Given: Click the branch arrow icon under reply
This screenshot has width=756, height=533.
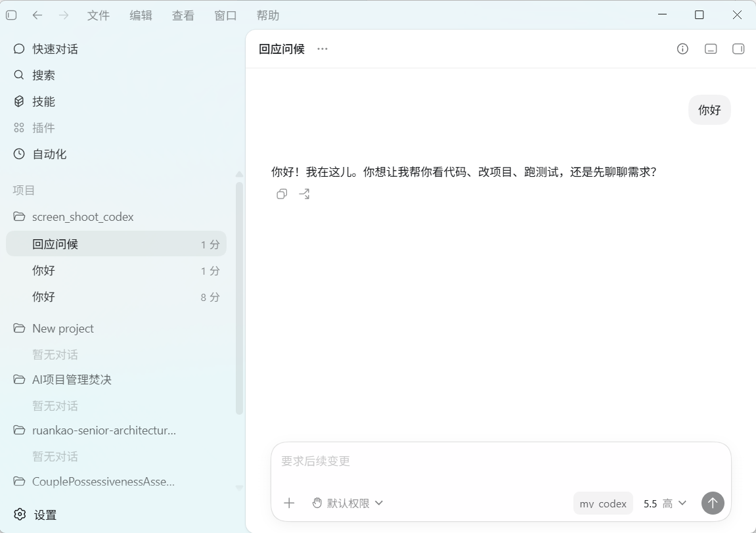Looking at the screenshot, I should [304, 194].
